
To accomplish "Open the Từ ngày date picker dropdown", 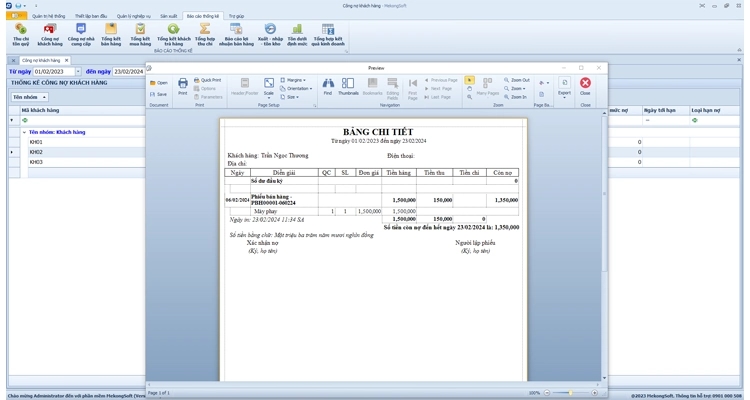I will [80, 72].
